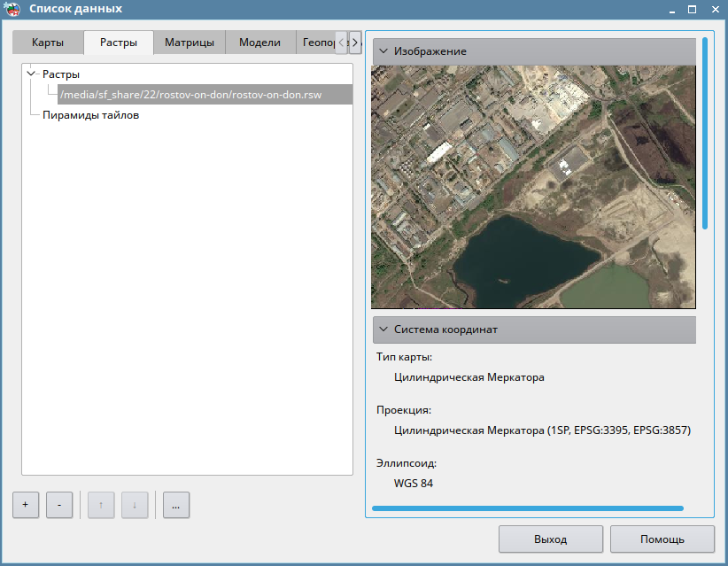The image size is (728, 566).
Task: Collapse the Растры tree node
Action: pyautogui.click(x=32, y=74)
